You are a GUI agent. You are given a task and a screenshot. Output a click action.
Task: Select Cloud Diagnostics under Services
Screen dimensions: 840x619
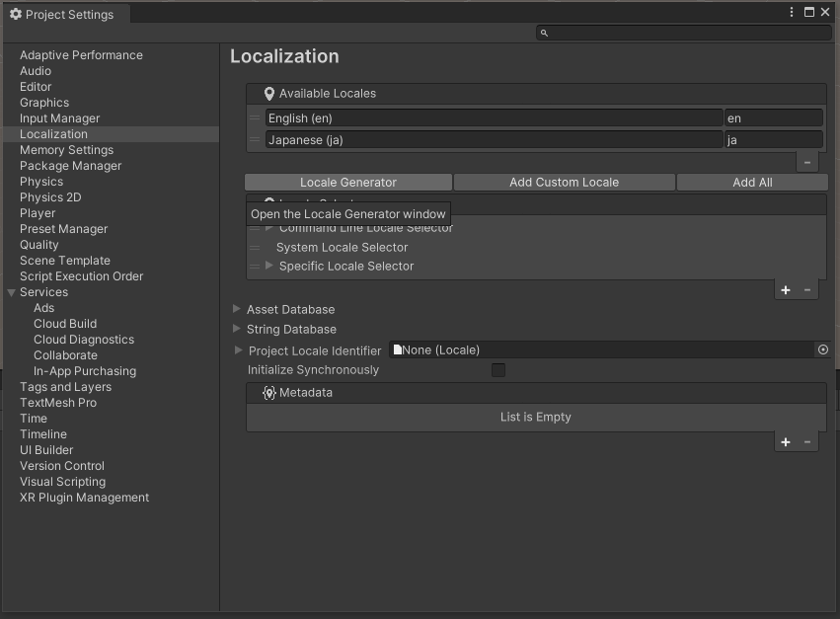click(84, 340)
